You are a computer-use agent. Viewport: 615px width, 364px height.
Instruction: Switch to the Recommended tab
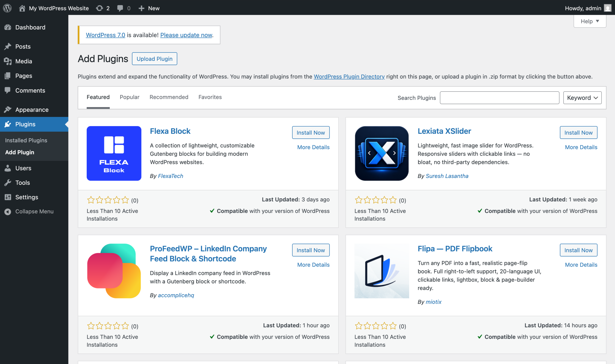(x=169, y=97)
